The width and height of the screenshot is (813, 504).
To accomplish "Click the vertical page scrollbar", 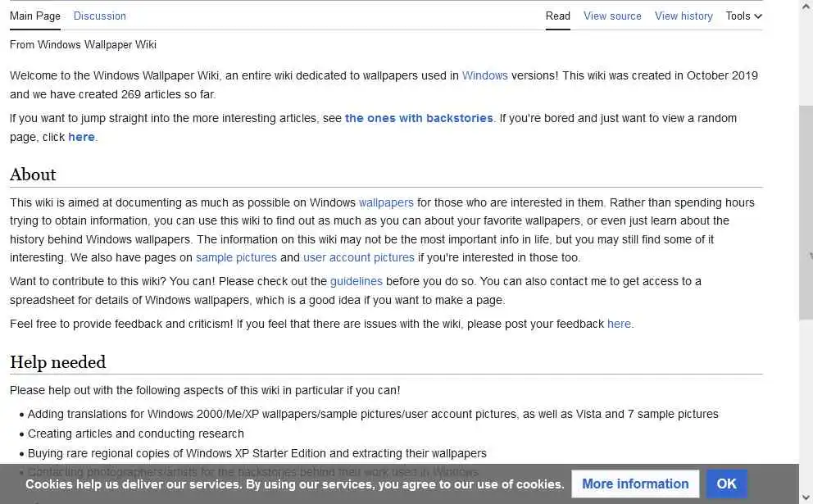I will click(x=806, y=213).
